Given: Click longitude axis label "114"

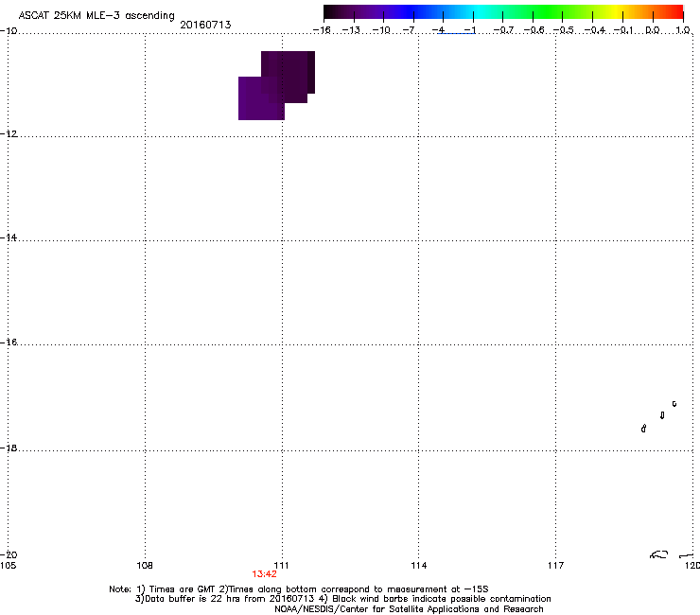Looking at the screenshot, I should (x=419, y=566).
